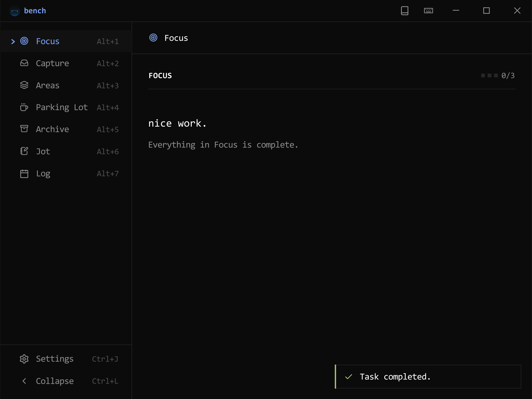Click the chevron beside Focus nav item
The image size is (532, 399).
click(x=13, y=42)
